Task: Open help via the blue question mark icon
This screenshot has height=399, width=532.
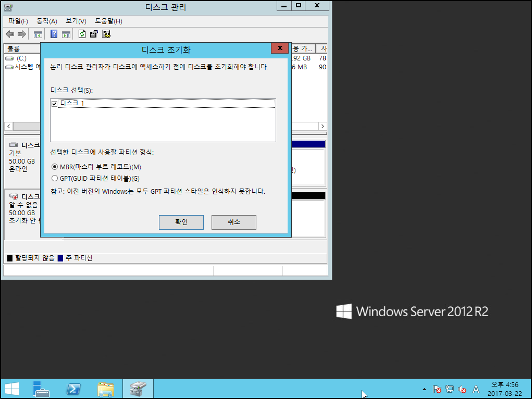Action: click(x=54, y=34)
